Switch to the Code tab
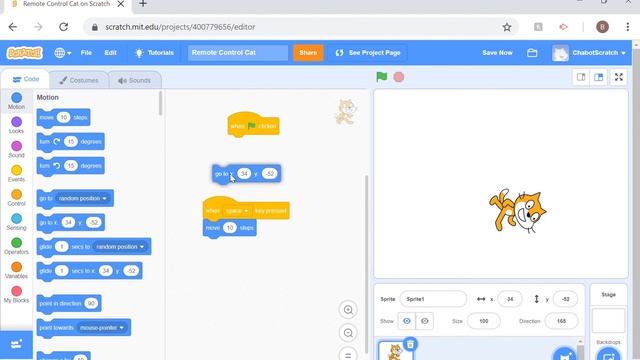The height and width of the screenshot is (360, 640). (x=26, y=79)
